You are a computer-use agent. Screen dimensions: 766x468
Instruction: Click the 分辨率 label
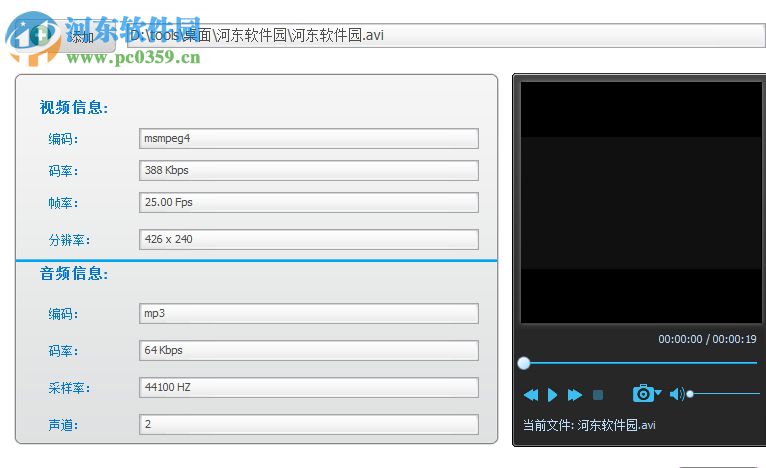click(x=69, y=240)
